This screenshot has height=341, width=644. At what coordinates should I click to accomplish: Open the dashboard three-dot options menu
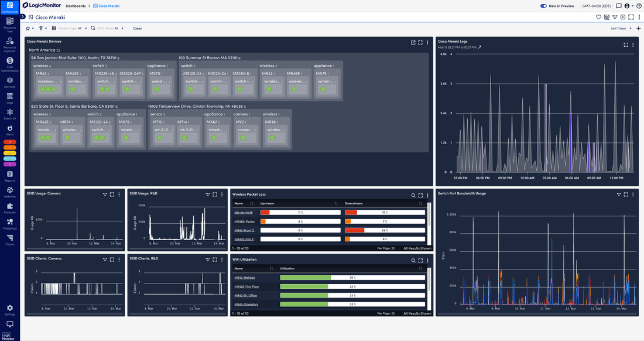[639, 17]
